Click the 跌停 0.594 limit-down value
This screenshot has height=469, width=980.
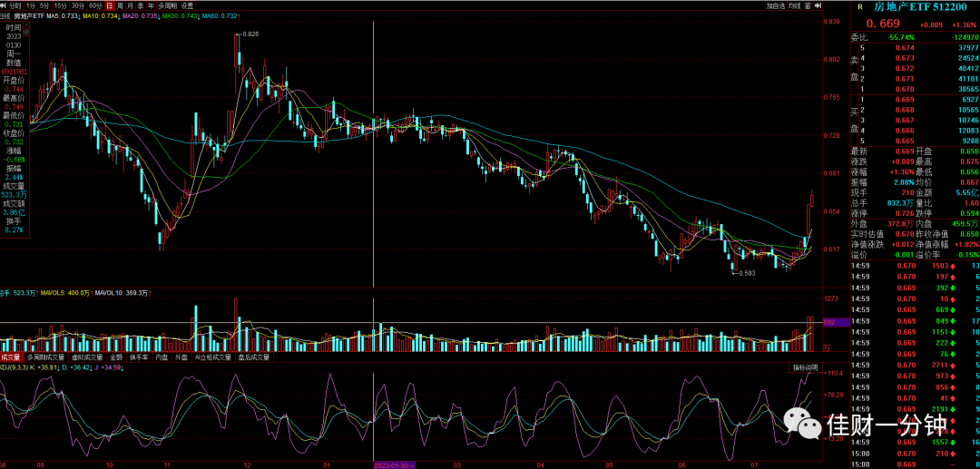point(969,213)
